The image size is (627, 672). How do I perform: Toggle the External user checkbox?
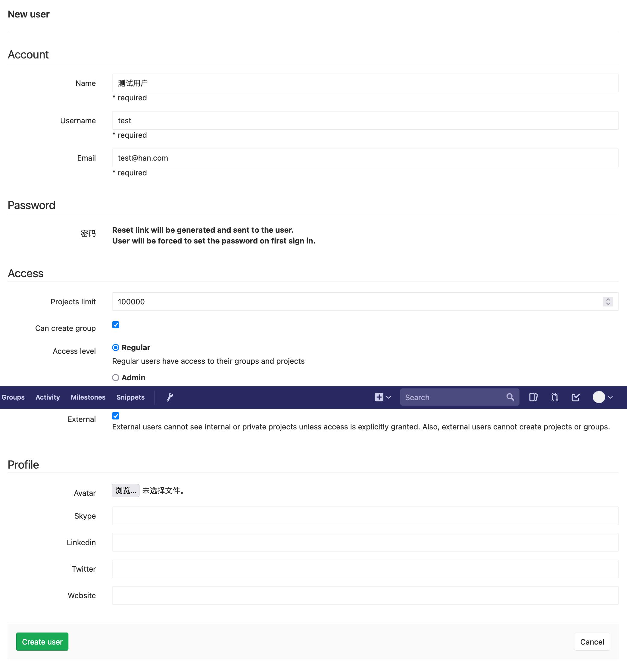click(x=116, y=416)
